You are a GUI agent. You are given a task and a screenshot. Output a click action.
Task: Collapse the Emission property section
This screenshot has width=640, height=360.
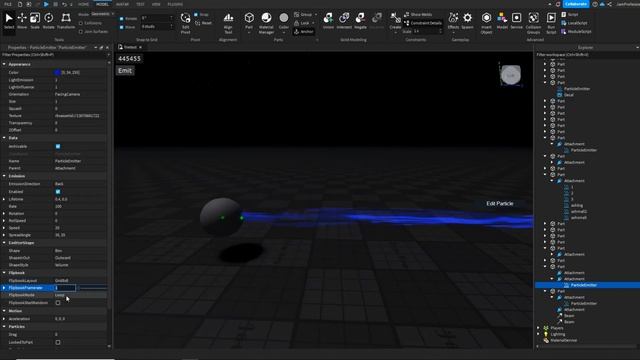coord(4,176)
